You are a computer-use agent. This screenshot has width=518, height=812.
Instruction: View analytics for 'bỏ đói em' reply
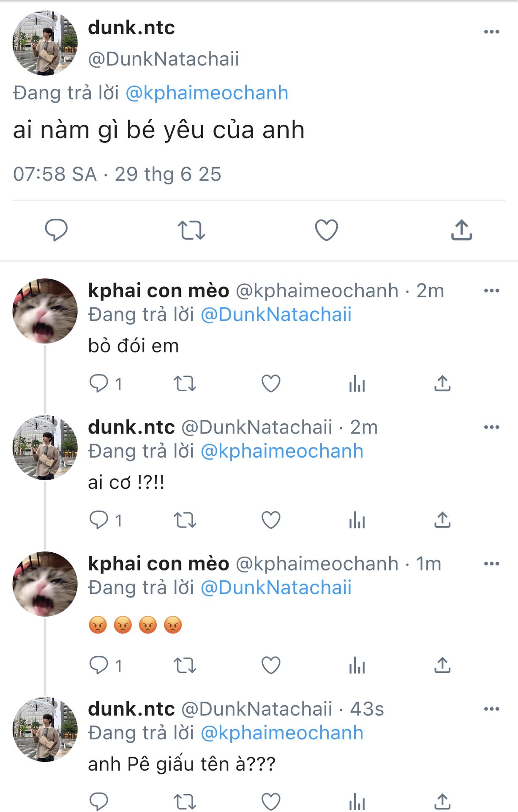click(x=357, y=384)
